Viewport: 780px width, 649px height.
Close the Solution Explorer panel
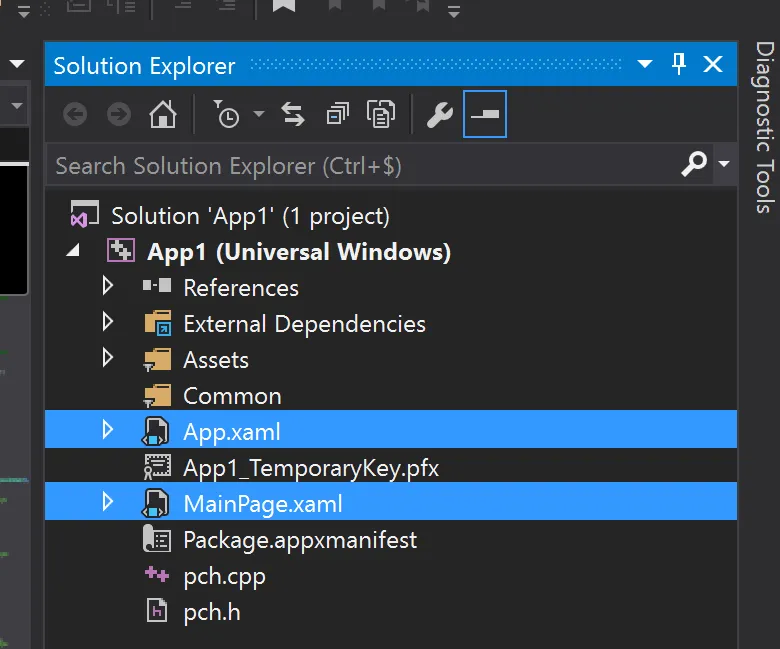click(713, 64)
